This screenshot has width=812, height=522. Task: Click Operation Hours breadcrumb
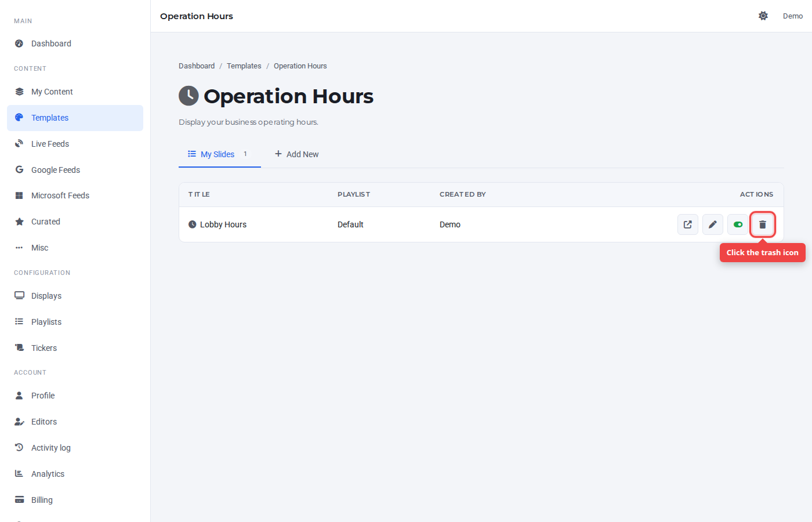coord(300,66)
